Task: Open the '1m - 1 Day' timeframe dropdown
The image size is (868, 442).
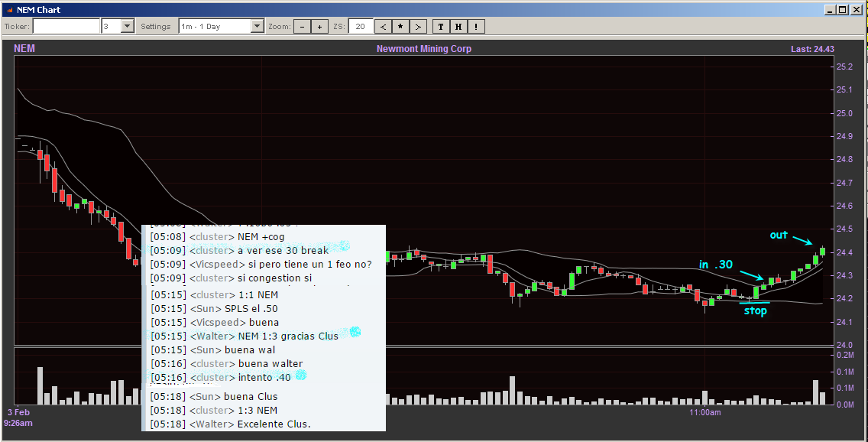Action: pos(257,26)
